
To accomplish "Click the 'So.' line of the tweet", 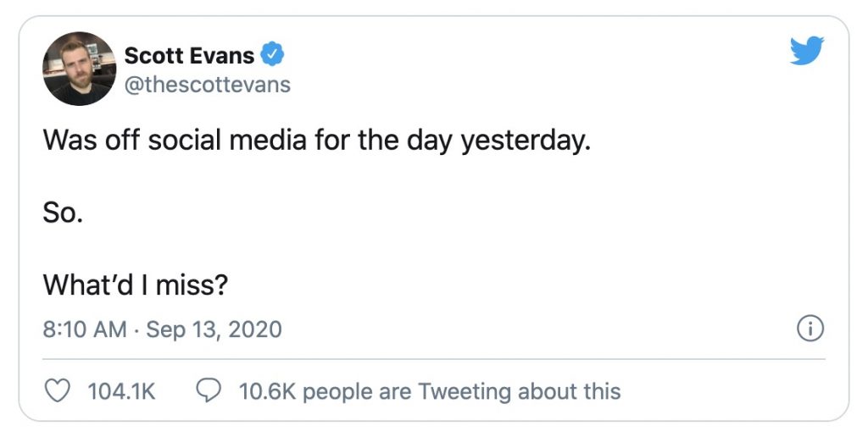I will [x=62, y=213].
